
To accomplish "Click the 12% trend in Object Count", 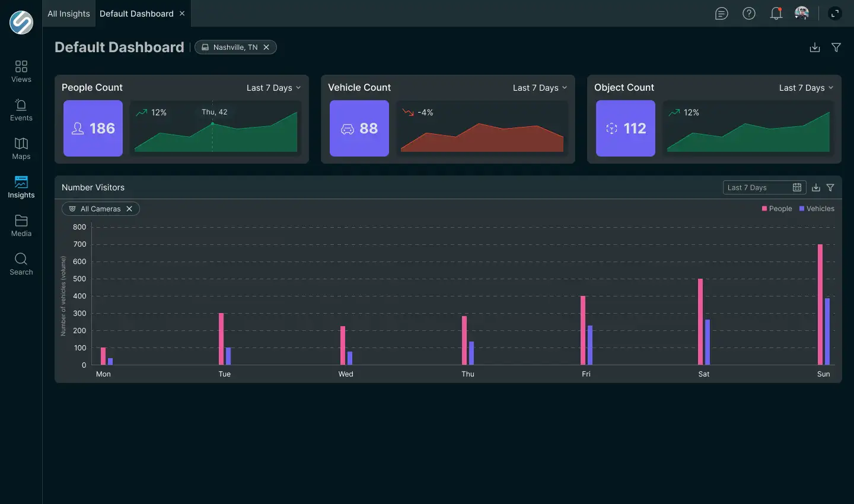I will [684, 112].
